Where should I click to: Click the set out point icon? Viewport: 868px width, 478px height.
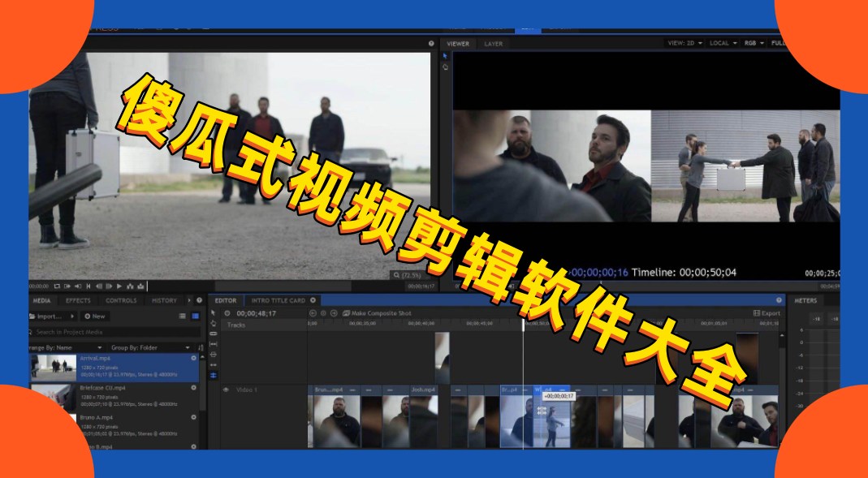click(x=78, y=287)
